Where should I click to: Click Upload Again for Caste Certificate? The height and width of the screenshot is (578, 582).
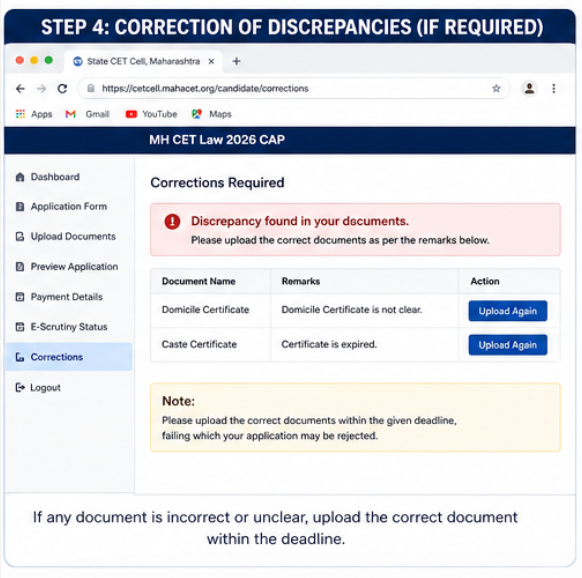tap(507, 345)
